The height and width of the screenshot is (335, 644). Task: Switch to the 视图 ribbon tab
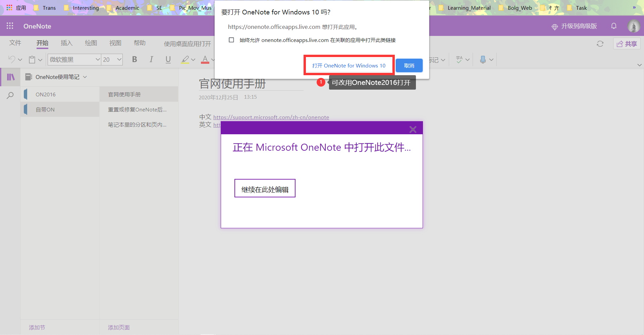[x=115, y=43]
